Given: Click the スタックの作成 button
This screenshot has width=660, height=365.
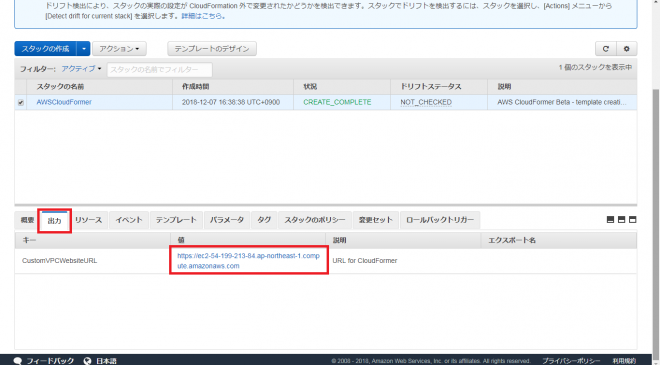Looking at the screenshot, I should (45, 49).
